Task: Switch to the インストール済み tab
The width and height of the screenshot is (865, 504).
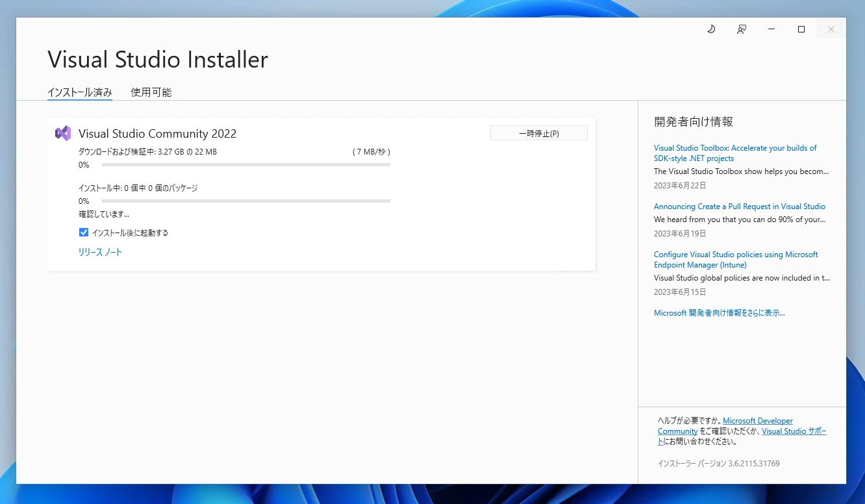Action: tap(80, 92)
